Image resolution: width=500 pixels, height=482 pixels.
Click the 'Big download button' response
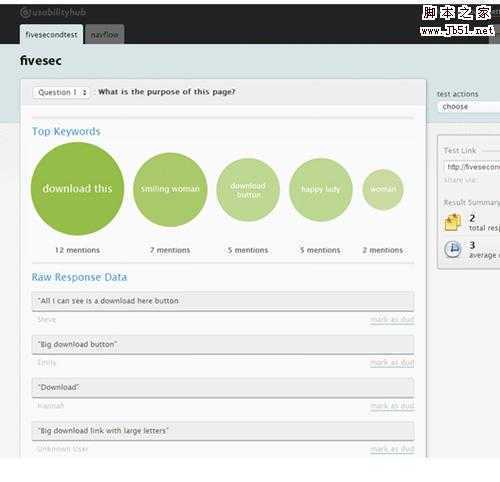223,344
